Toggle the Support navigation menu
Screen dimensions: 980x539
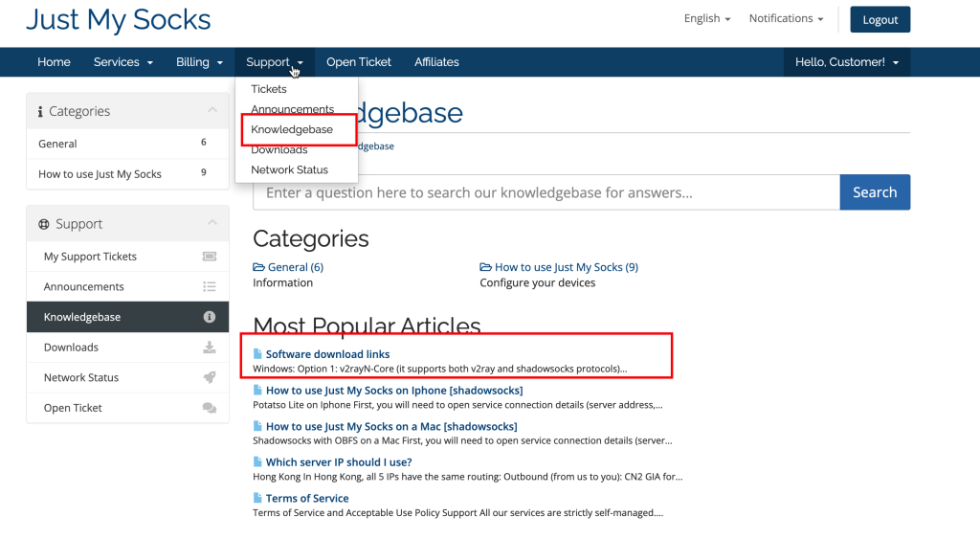275,62
